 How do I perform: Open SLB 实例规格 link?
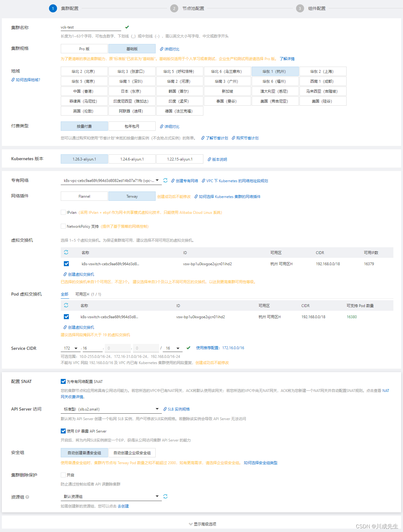(176, 409)
